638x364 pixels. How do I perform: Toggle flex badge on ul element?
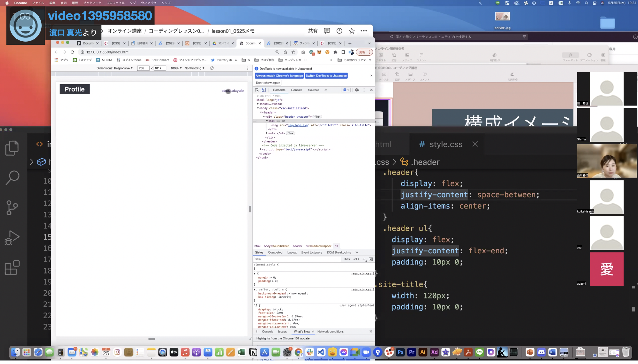(x=291, y=133)
